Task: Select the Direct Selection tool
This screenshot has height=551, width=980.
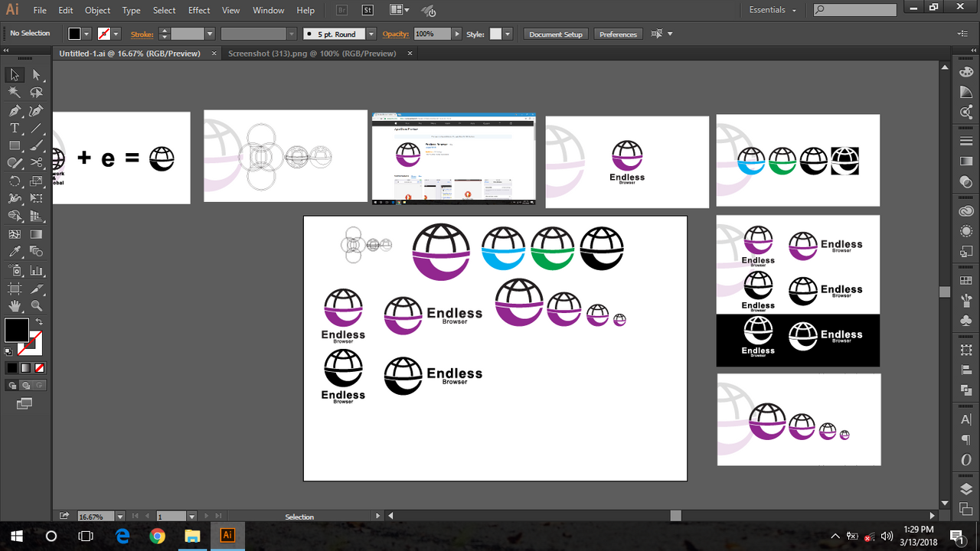Action: 36,75
